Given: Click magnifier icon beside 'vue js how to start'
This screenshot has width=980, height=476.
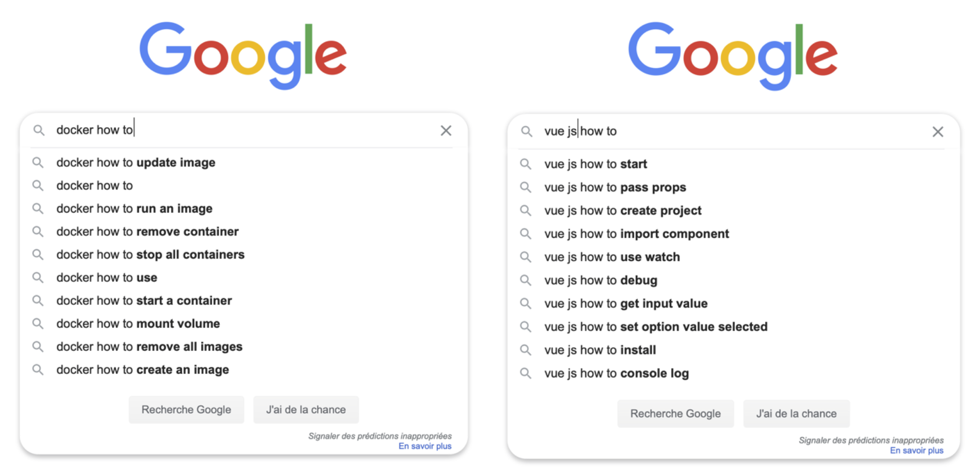Looking at the screenshot, I should click(x=525, y=164).
